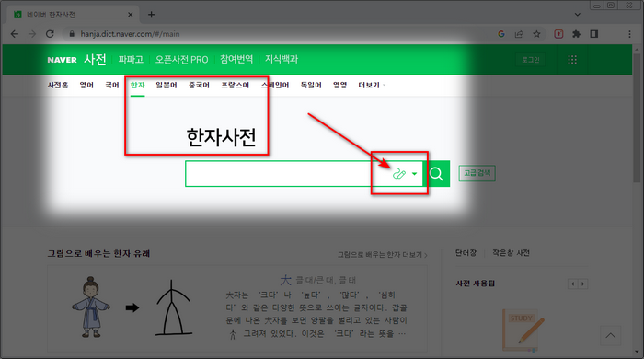Open the tab search chevron
The image size is (644, 359).
pyautogui.click(x=578, y=15)
